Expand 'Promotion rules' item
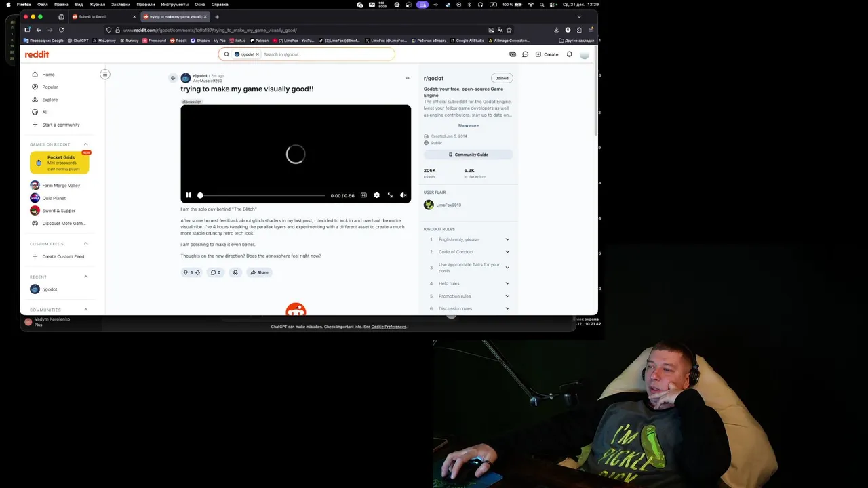The height and width of the screenshot is (488, 868). point(507,296)
